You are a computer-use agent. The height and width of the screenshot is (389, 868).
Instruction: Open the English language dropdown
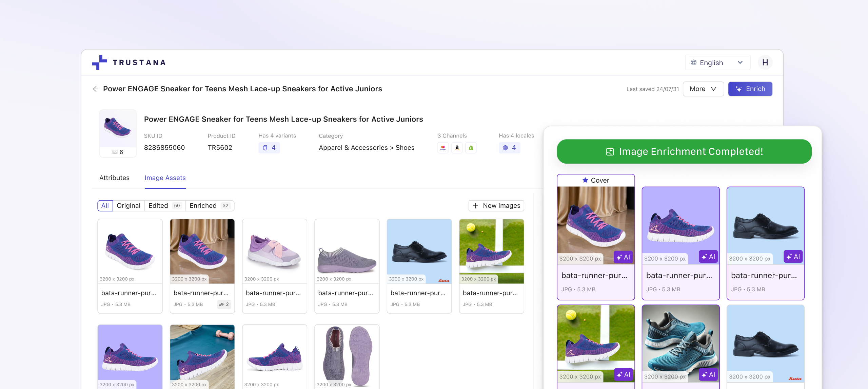tap(717, 62)
